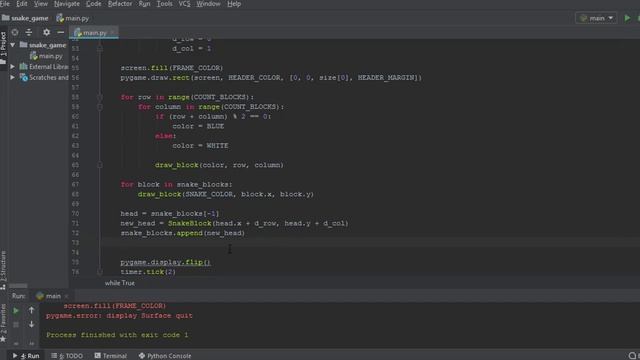Click the collapse all icon in Project panel
This screenshot has width=640, height=360.
pos(29,32)
